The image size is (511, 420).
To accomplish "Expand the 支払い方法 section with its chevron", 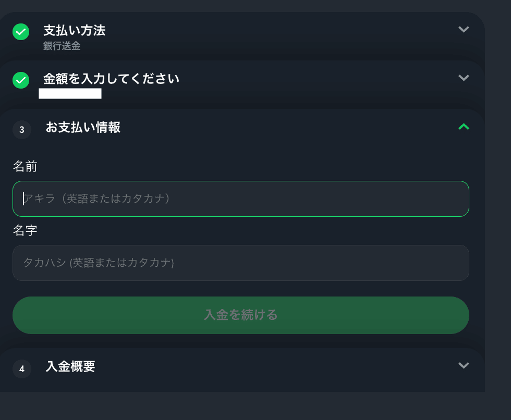I will pos(464,29).
